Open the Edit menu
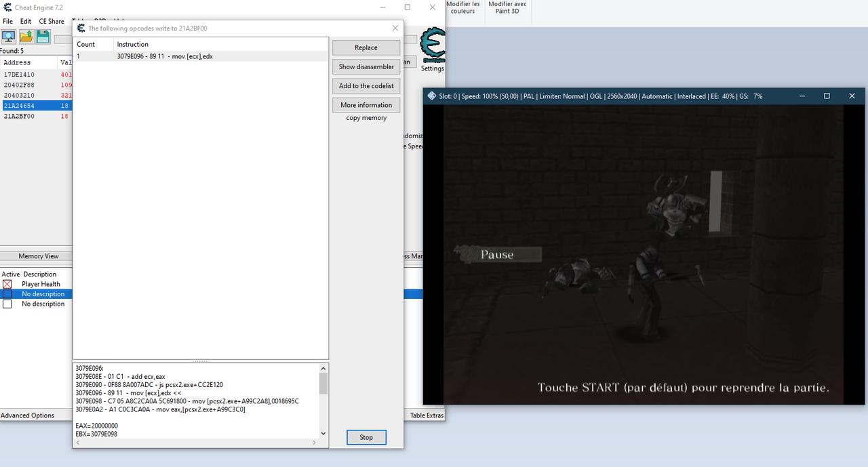Image resolution: width=868 pixels, height=467 pixels. click(26, 21)
